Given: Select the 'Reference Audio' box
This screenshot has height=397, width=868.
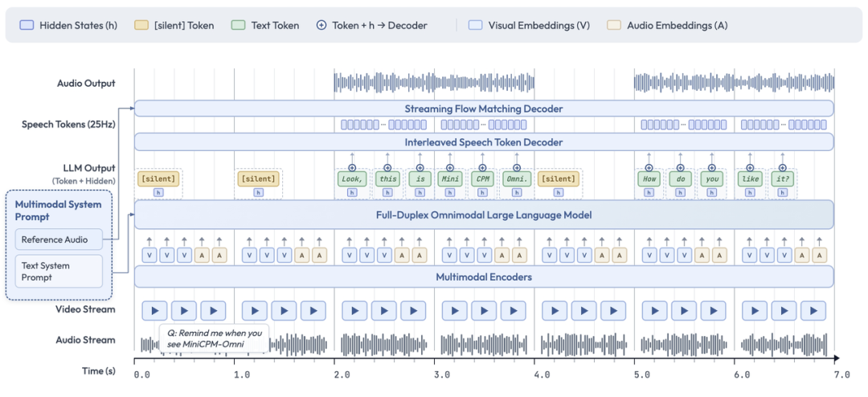Looking at the screenshot, I should (x=59, y=239).
